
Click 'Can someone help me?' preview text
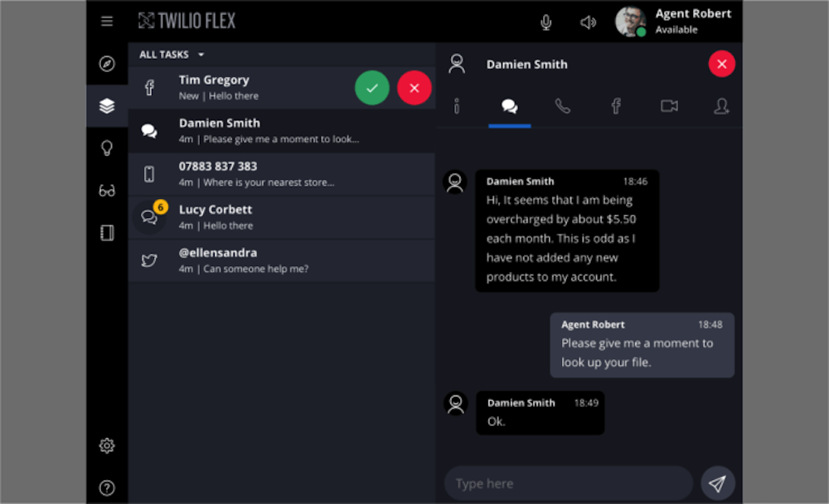point(256,269)
